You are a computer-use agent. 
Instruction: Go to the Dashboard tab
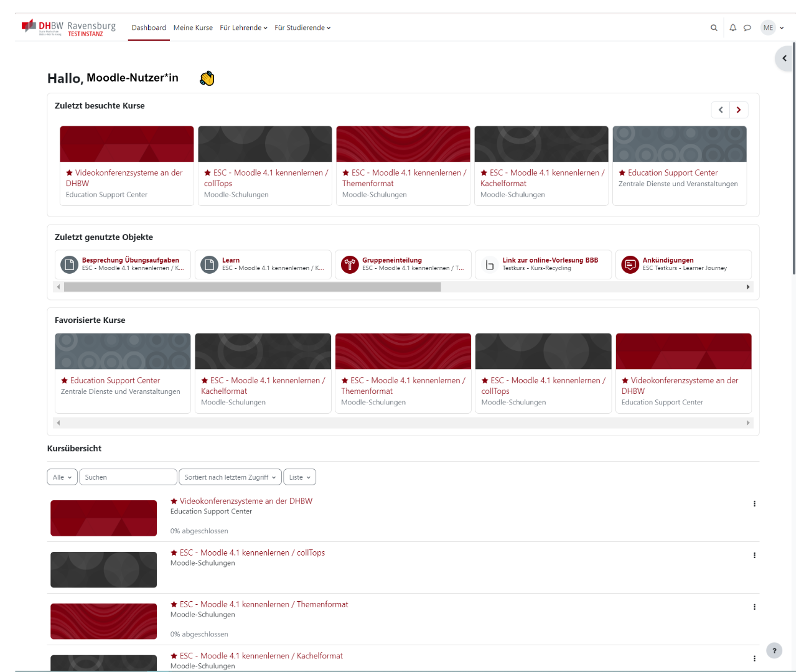149,27
